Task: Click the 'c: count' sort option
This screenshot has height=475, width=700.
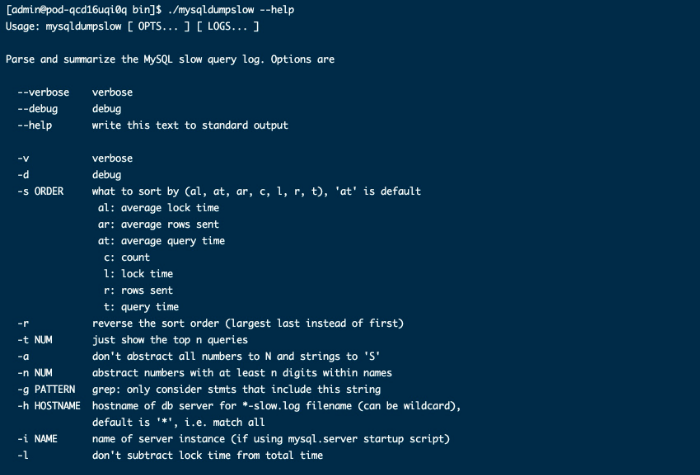Action: 127,257
